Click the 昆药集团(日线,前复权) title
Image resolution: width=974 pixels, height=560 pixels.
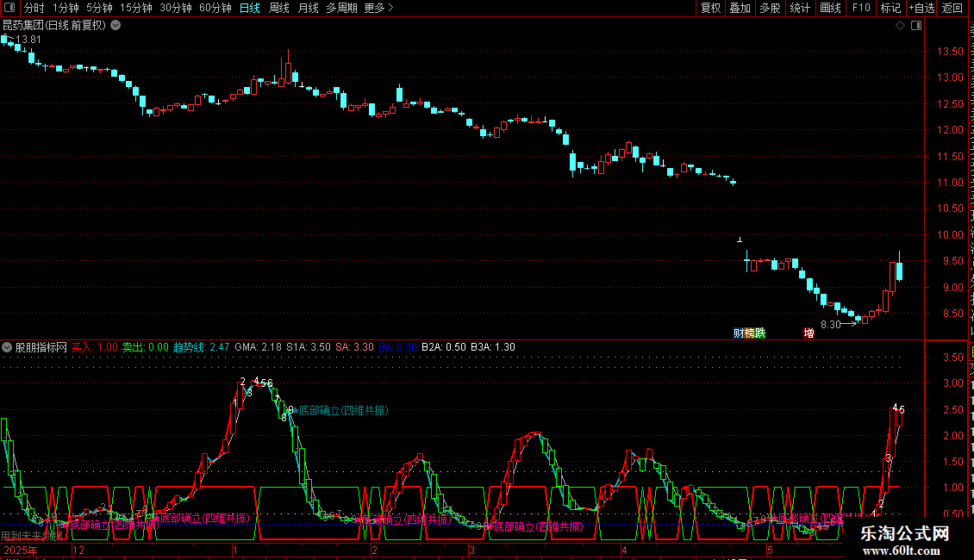tap(54, 26)
